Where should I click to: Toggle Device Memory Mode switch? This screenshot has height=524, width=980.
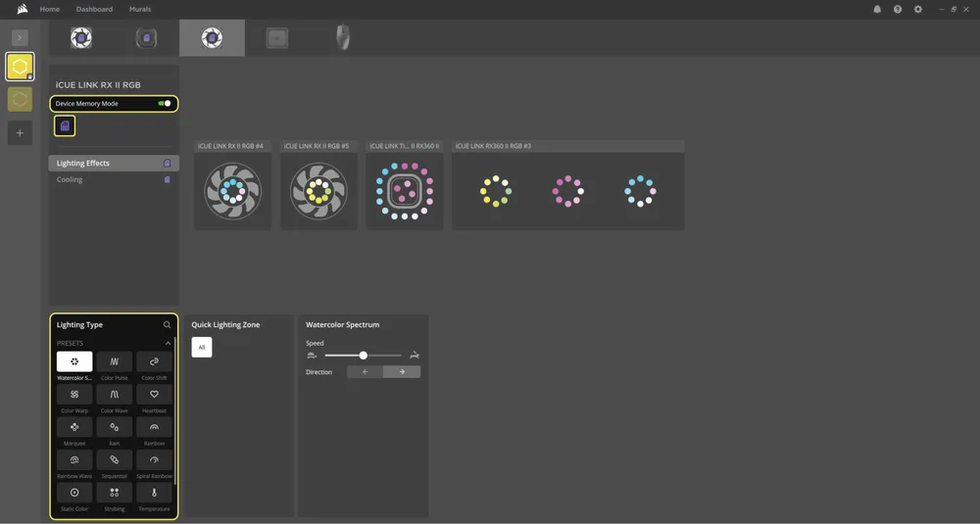[165, 104]
